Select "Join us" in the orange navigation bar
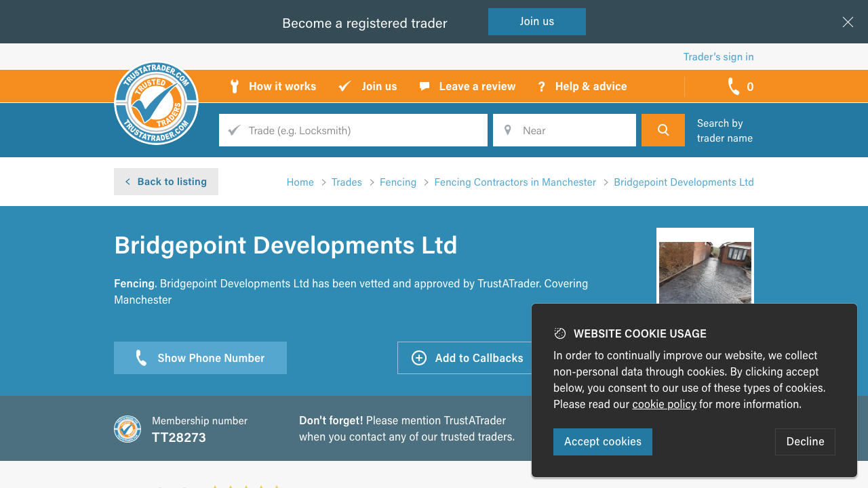The height and width of the screenshot is (488, 868). (379, 86)
